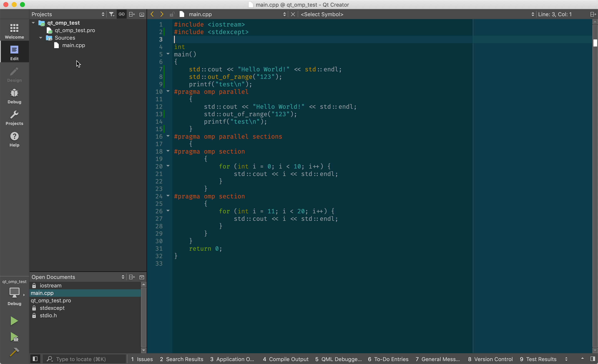
Task: Go back with the left arrow
Action: coord(152,14)
